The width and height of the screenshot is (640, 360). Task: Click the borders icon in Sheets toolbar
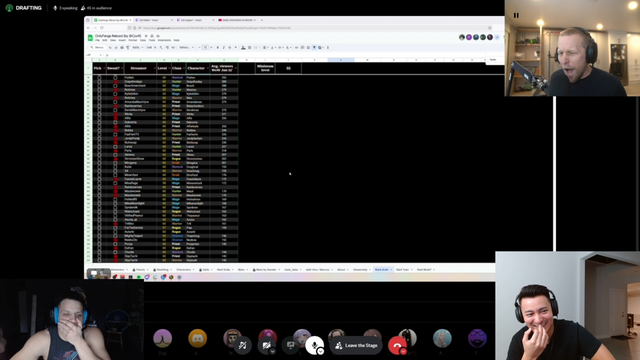click(249, 47)
